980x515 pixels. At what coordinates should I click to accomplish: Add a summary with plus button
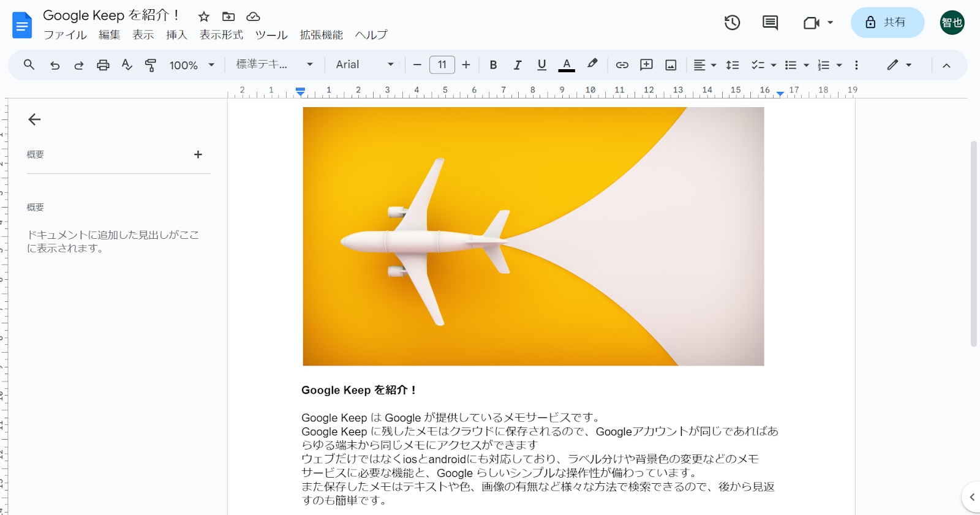point(198,154)
